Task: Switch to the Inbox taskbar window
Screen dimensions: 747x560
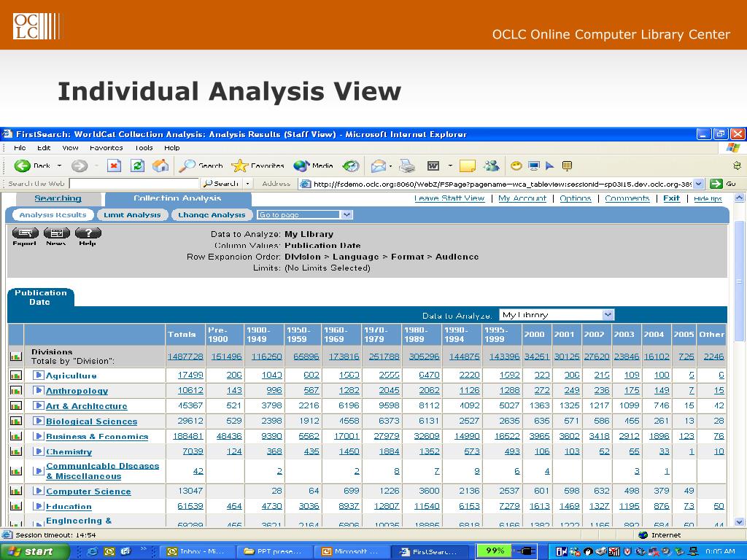Action: click(197, 551)
